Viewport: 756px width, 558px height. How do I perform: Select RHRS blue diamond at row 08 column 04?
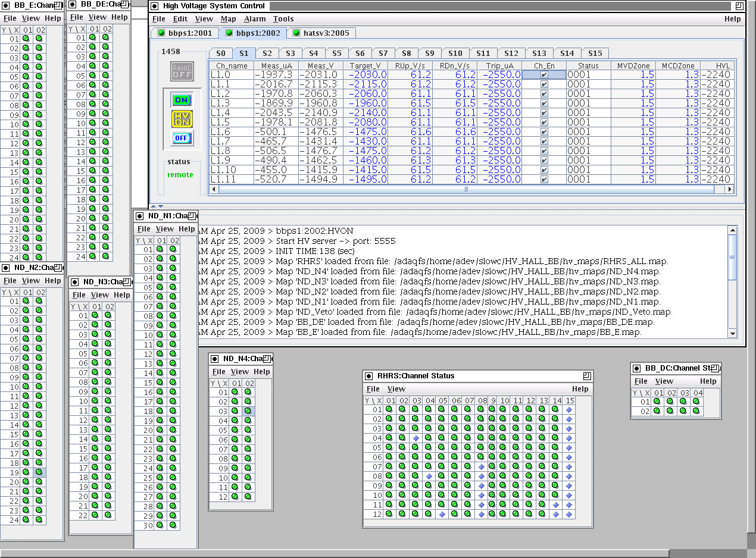pos(429,477)
